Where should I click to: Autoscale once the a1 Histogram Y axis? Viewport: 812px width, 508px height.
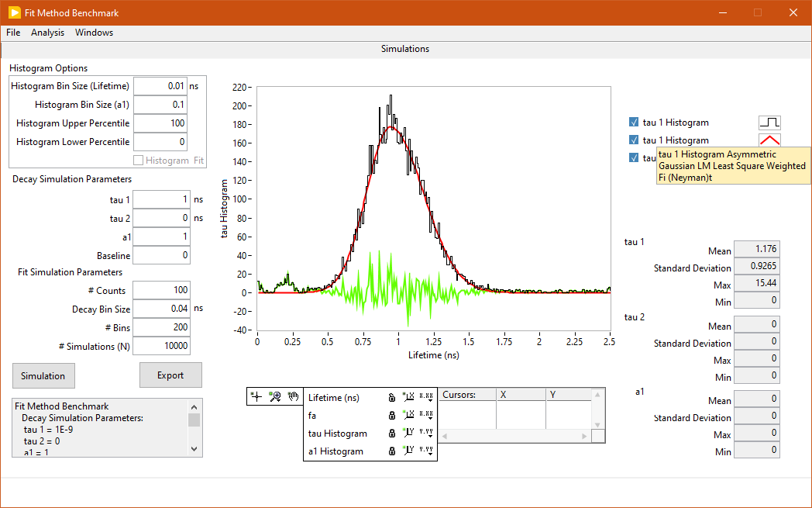(408, 451)
